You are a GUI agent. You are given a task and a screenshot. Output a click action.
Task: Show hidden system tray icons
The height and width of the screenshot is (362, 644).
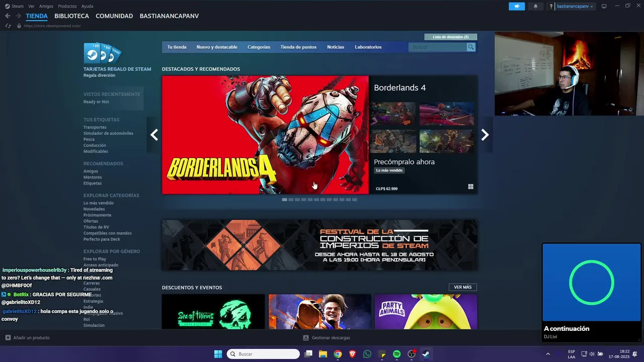[x=548, y=354]
